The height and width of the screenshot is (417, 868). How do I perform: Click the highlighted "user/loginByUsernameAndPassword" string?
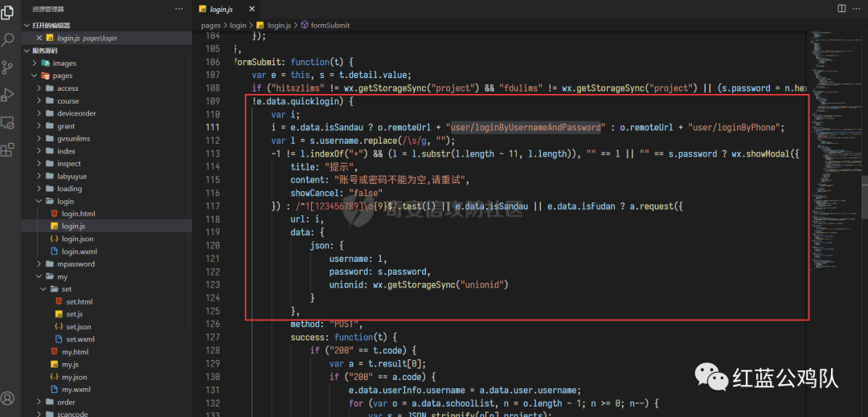point(526,127)
